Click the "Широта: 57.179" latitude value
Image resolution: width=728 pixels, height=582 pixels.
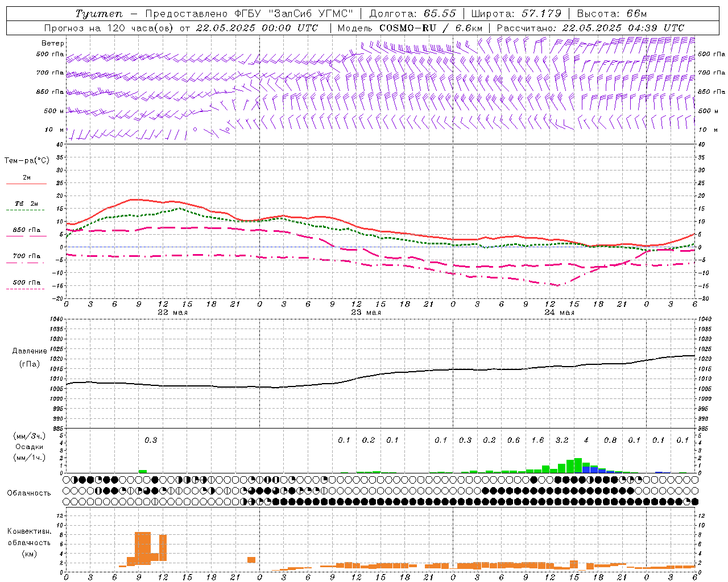pyautogui.click(x=516, y=14)
